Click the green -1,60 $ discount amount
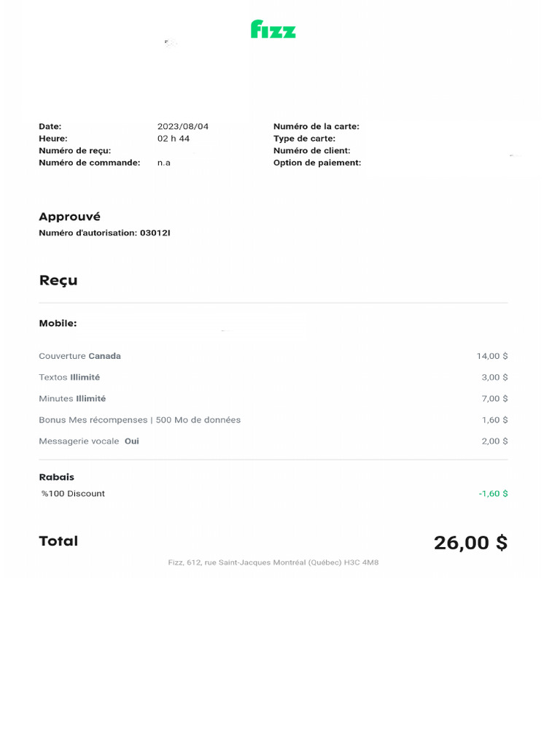This screenshot has height=747, width=560. point(493,494)
